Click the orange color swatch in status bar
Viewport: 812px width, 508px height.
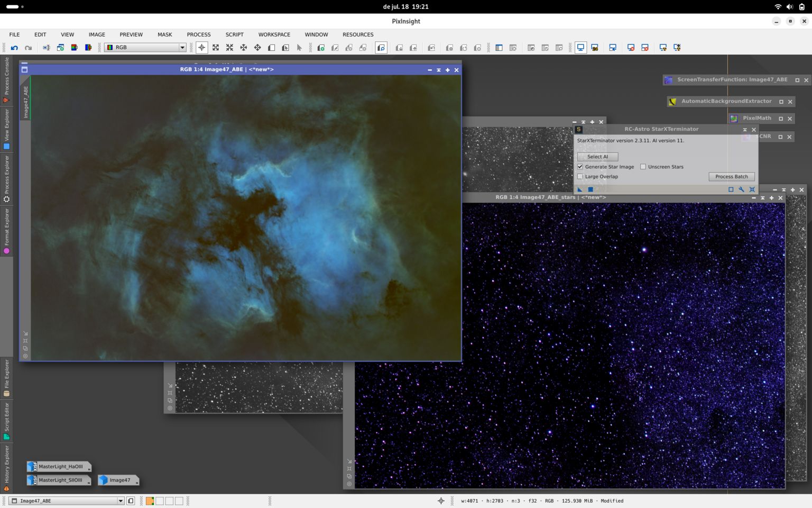pos(150,501)
